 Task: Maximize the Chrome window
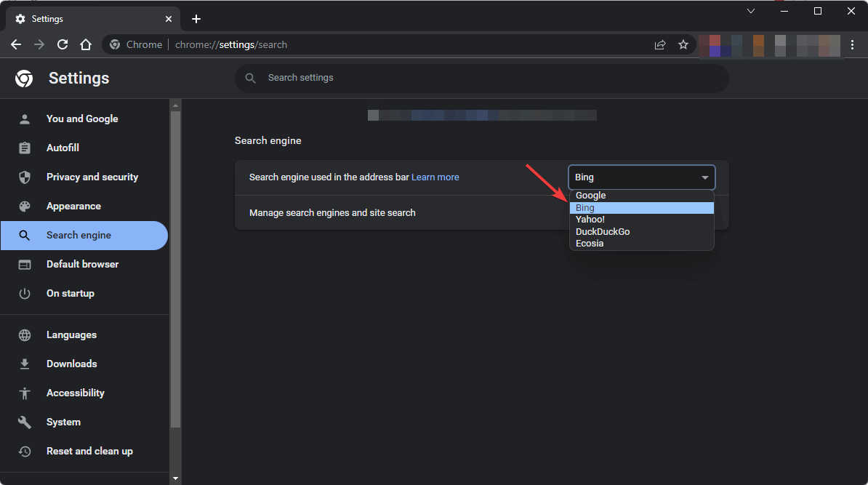pos(818,11)
